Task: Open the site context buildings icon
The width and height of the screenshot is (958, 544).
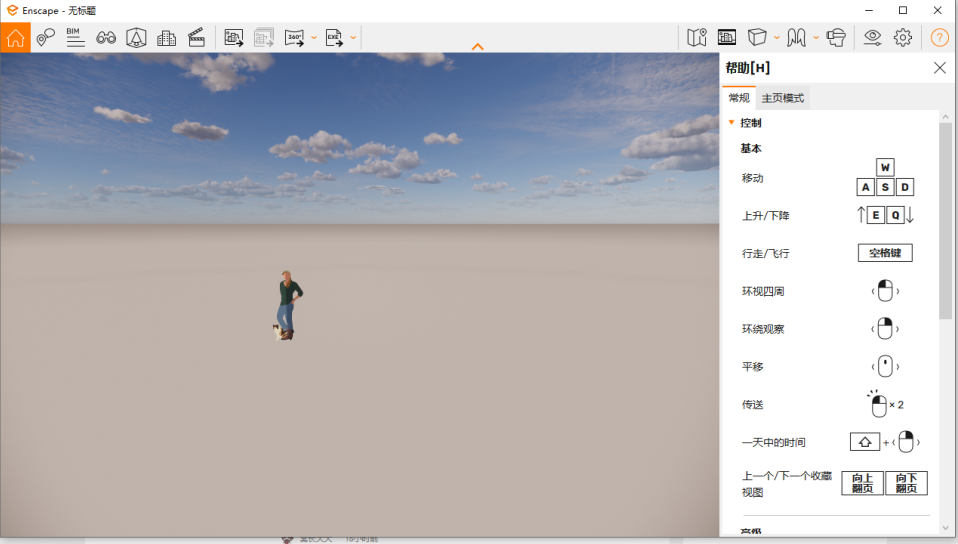Action: (166, 38)
